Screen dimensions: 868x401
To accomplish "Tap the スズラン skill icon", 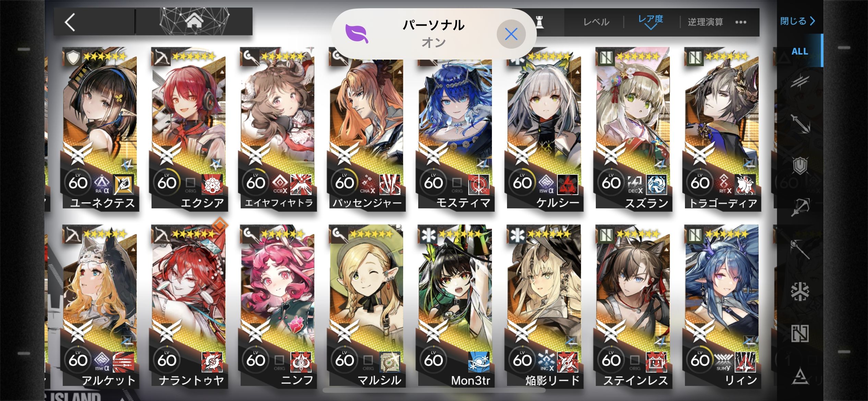I will tap(656, 184).
